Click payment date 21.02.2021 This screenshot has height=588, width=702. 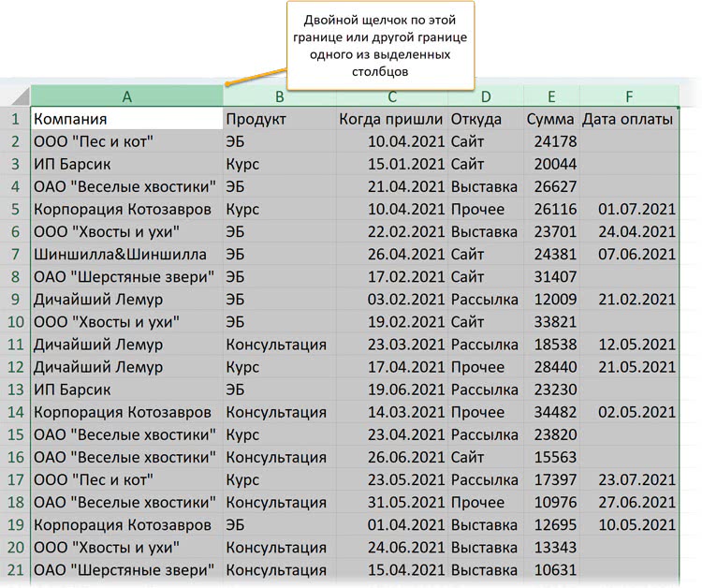(629, 300)
